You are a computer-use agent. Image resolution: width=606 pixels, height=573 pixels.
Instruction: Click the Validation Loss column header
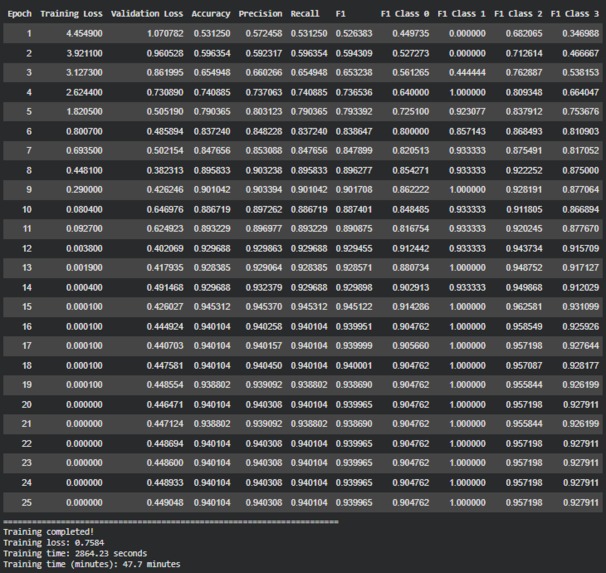click(147, 14)
